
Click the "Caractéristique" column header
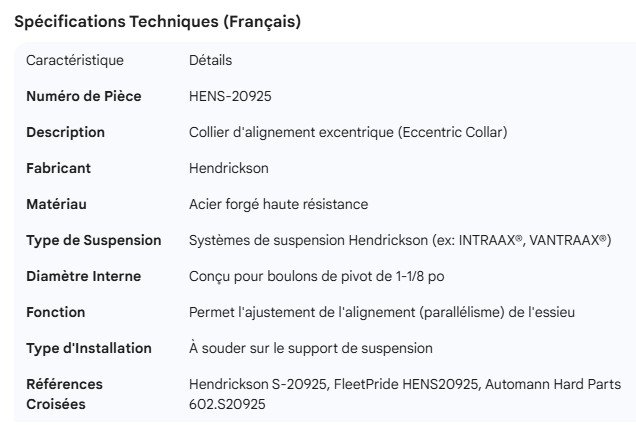point(75,60)
